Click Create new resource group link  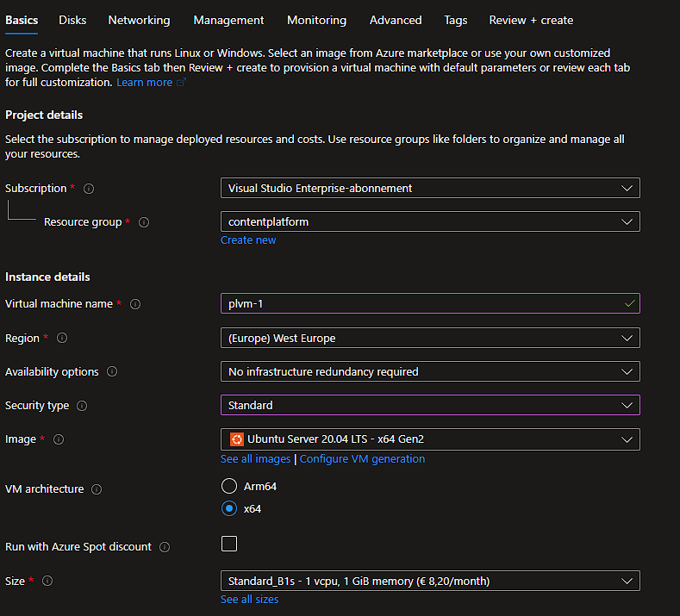point(248,240)
